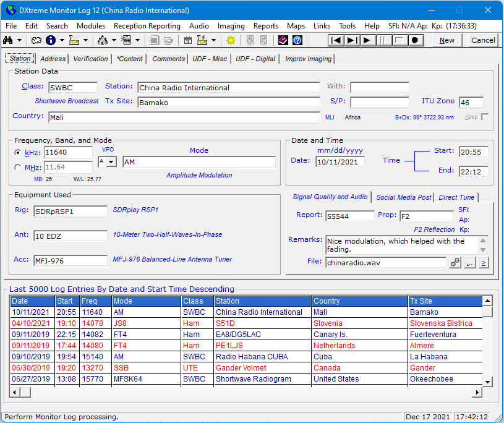Click the Class label link
Viewport: 504px width, 423px height.
[32, 86]
